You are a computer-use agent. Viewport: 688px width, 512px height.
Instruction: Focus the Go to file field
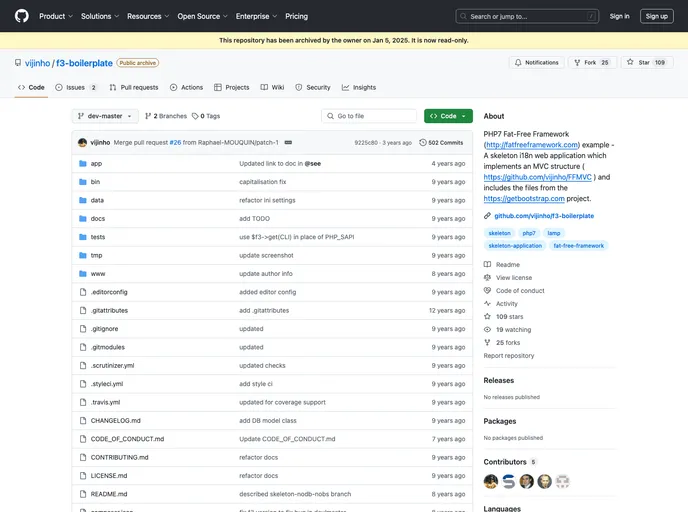coord(369,116)
